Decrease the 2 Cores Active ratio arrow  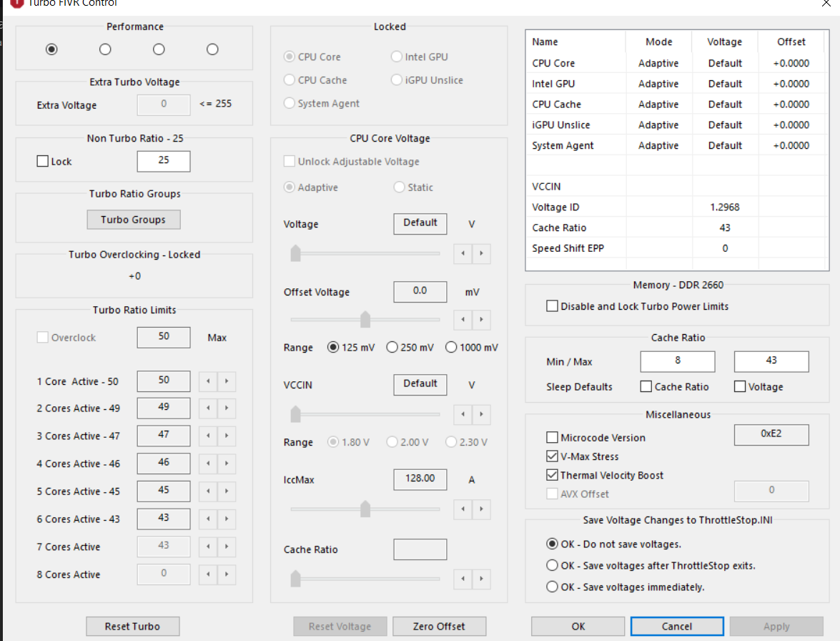click(208, 408)
